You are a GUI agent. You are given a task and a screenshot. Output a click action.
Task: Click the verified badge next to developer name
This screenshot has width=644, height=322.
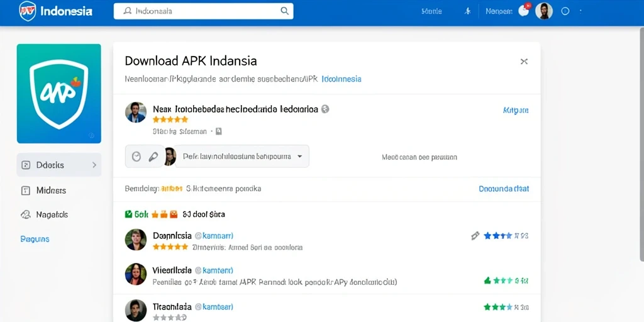tap(325, 109)
